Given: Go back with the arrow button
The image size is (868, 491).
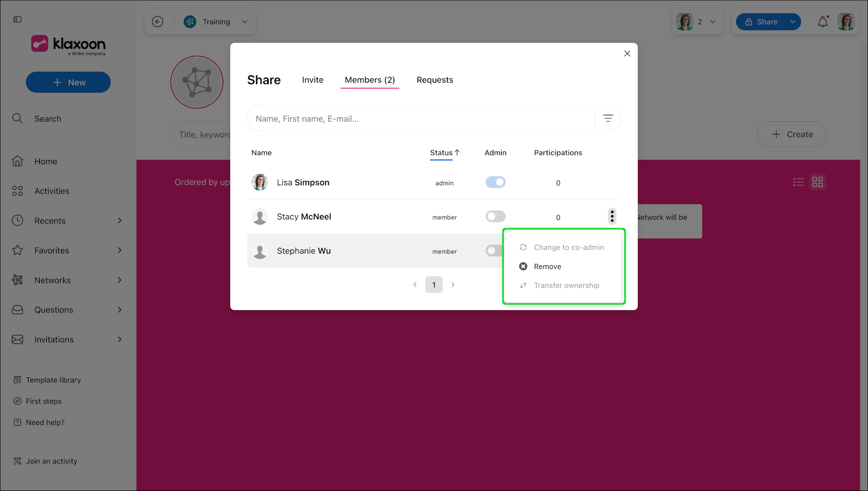Looking at the screenshot, I should 158,22.
